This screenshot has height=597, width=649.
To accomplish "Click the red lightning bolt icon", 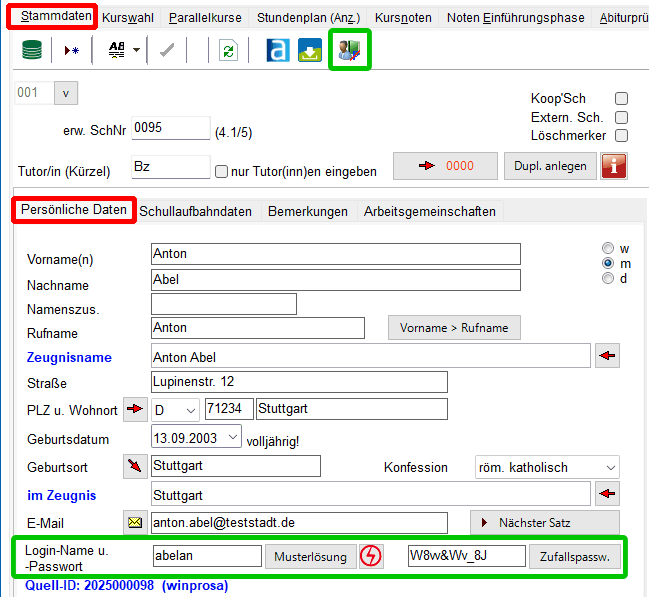I will point(371,556).
